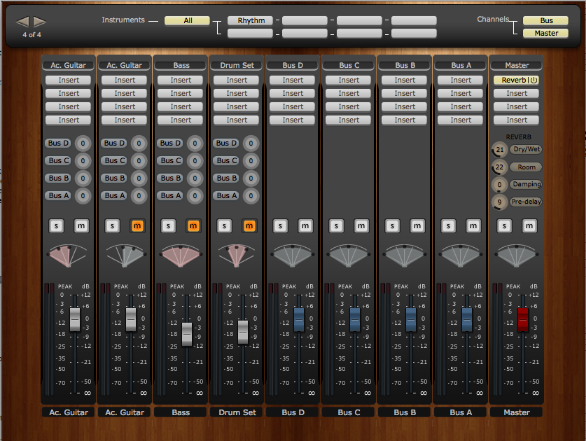The image size is (586, 441).
Task: Click the red Master volume fader
Action: click(x=523, y=320)
